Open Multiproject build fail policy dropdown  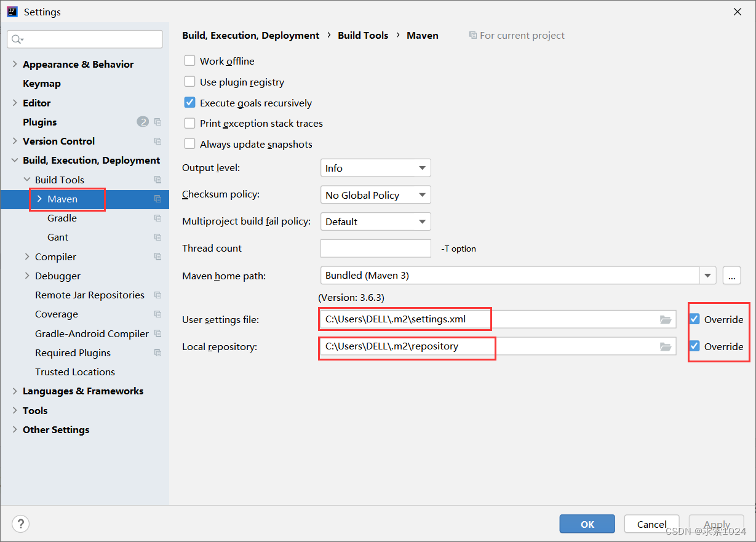point(375,221)
